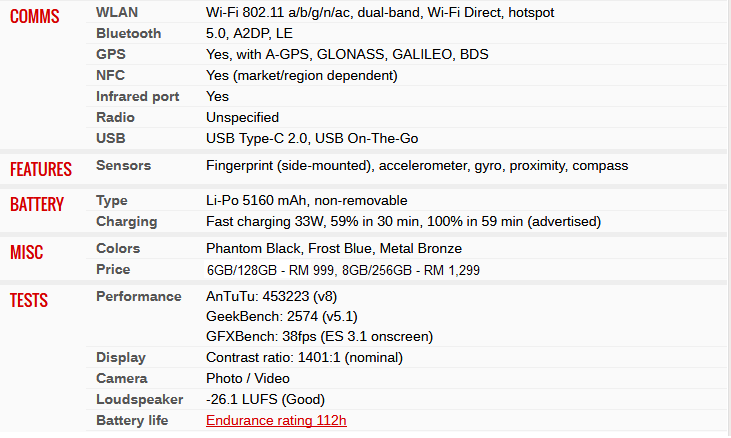The image size is (731, 438).
Task: Click the USB spec label
Action: click(x=110, y=138)
